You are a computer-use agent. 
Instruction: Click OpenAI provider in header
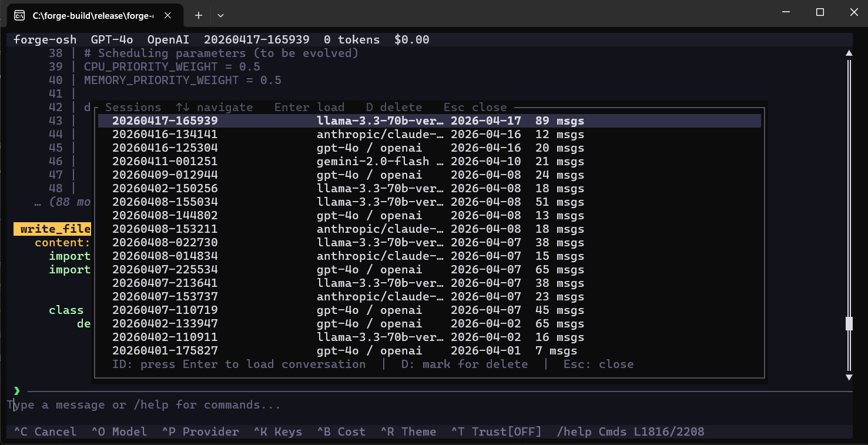169,40
